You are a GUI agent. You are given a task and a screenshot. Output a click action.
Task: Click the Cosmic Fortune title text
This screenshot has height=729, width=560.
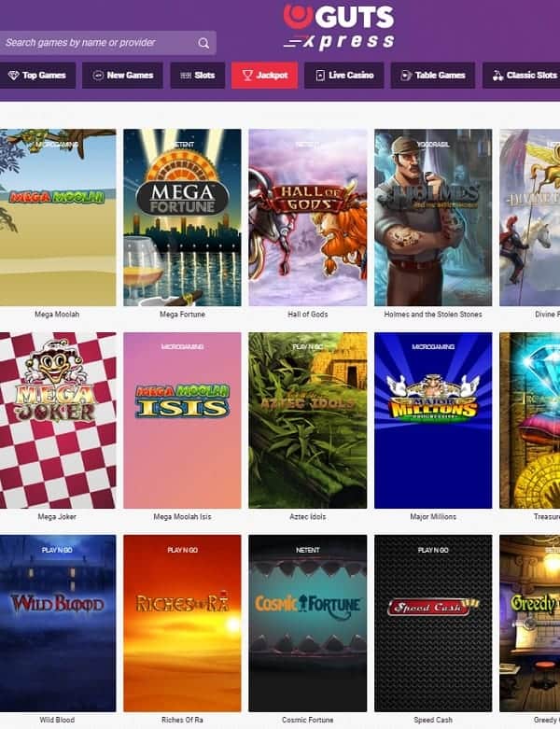tap(308, 720)
